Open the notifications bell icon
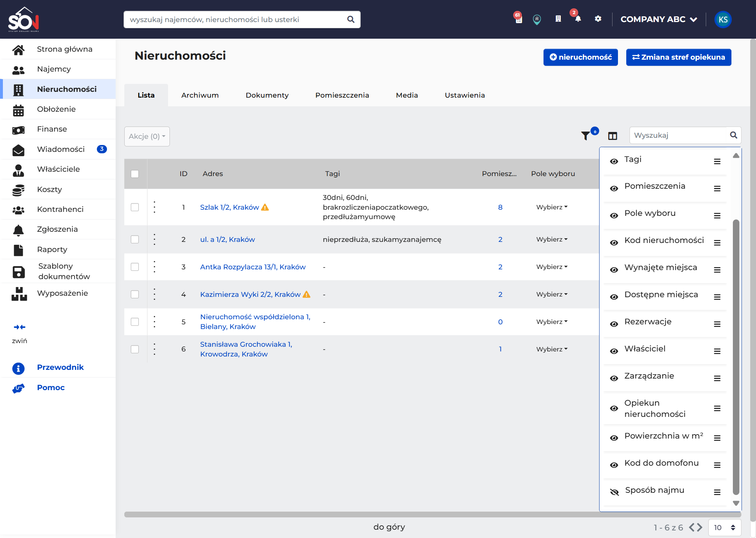The image size is (756, 538). pyautogui.click(x=578, y=19)
